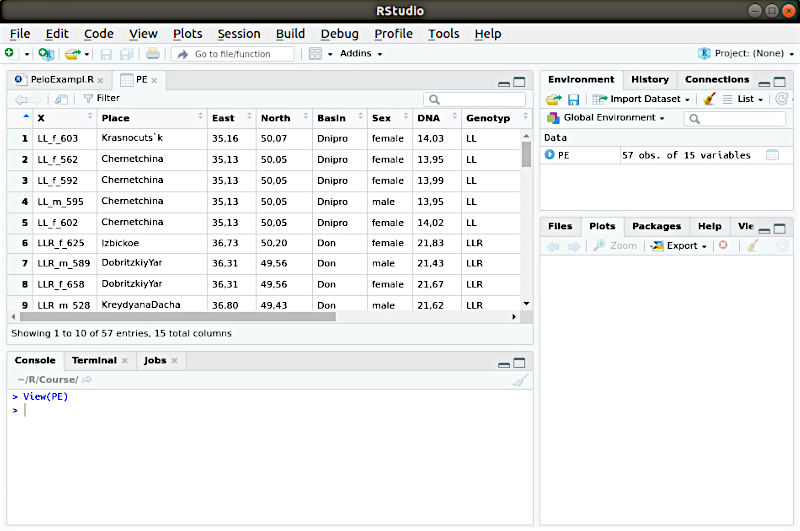Screen dimensions: 800x531
Task: Show data viewer in new window
Action: (x=62, y=99)
